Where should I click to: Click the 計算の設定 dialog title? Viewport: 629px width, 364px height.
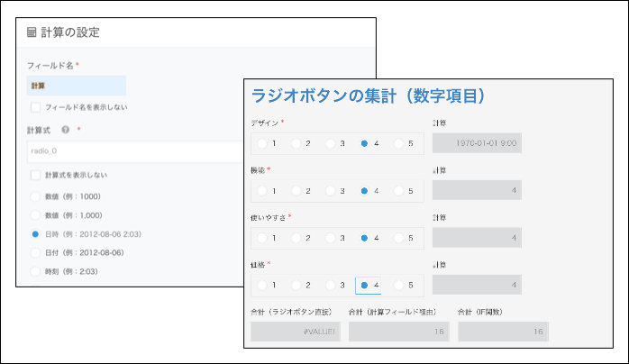70,32
